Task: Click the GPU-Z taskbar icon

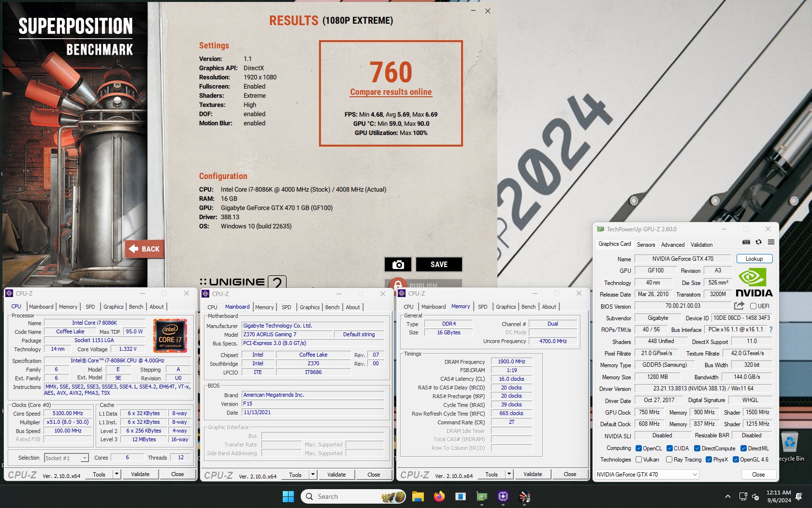Action: coord(482,496)
